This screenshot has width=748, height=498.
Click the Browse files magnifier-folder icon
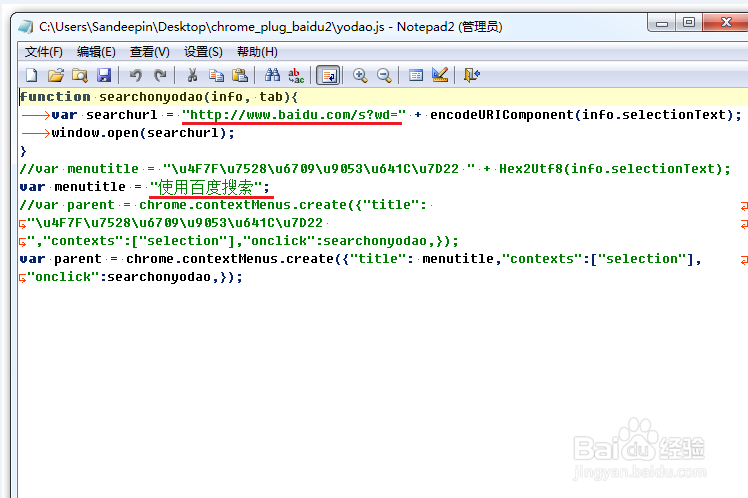coord(80,75)
